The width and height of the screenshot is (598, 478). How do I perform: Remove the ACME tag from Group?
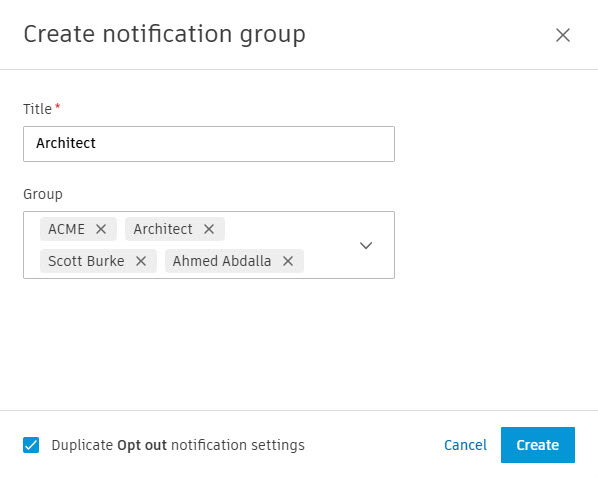(x=101, y=229)
